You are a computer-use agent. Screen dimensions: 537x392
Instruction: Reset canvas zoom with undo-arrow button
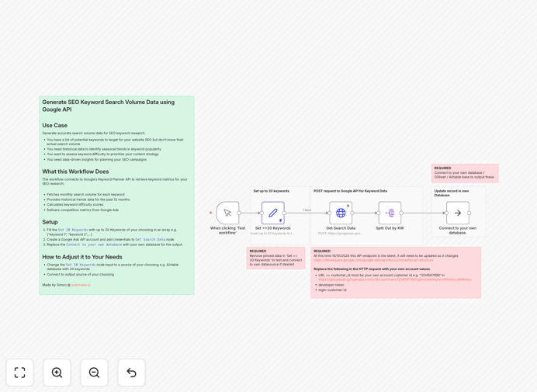point(131,373)
